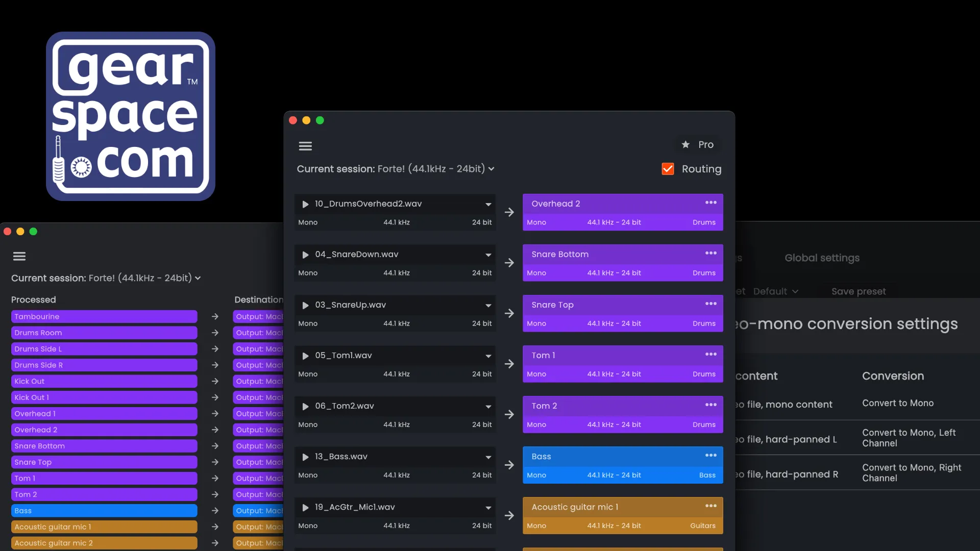Open options menu for Tom 2 track
Image resolution: width=980 pixels, height=551 pixels.
coord(711,405)
